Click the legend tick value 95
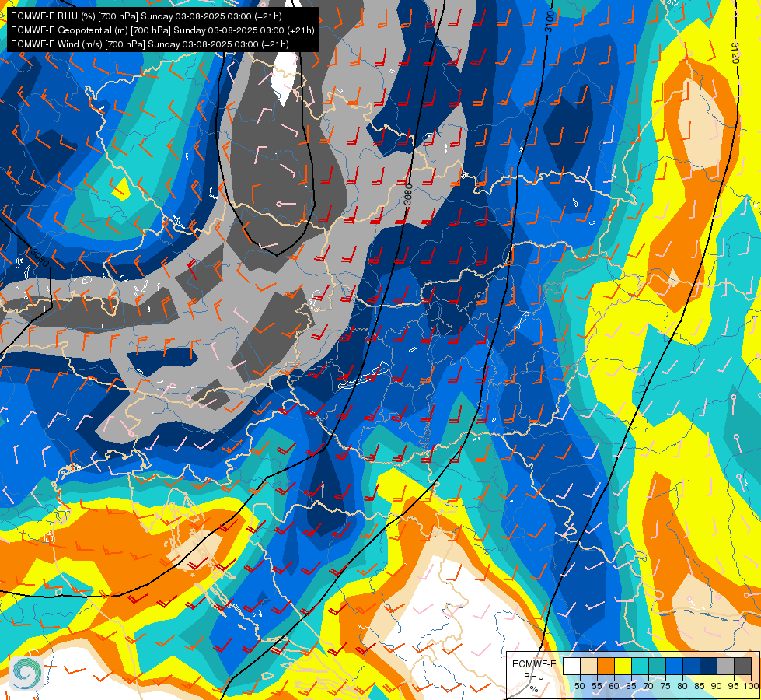The height and width of the screenshot is (700, 761). 734,686
